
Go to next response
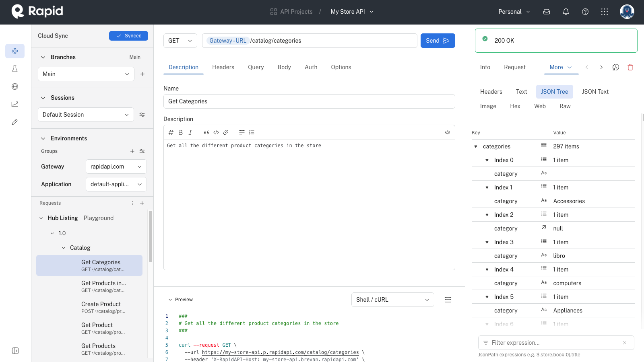pyautogui.click(x=601, y=67)
